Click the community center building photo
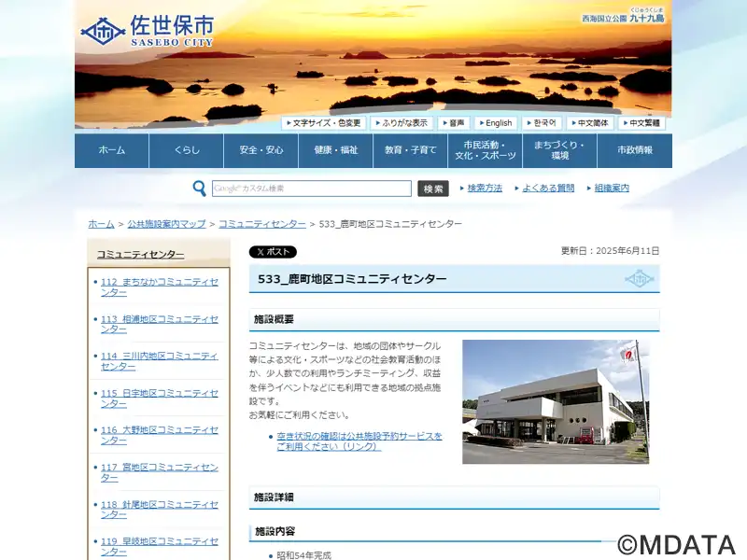Screen dimensions: 747x560 pos(556,401)
